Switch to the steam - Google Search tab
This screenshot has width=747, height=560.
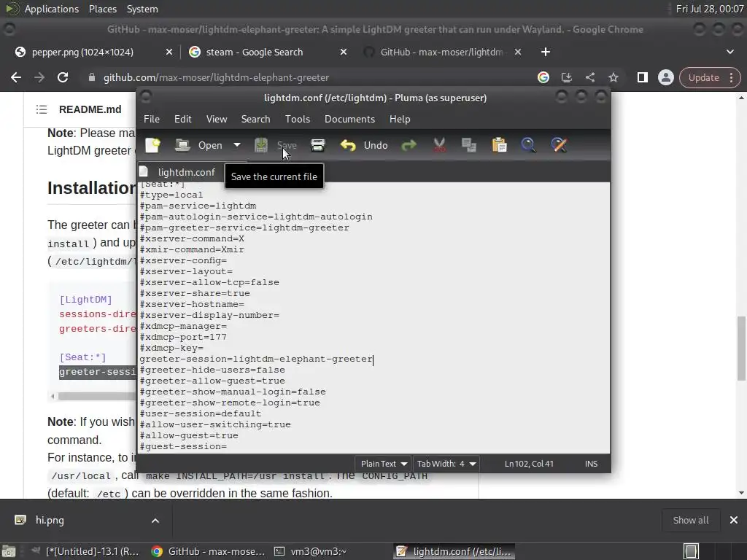click(255, 52)
